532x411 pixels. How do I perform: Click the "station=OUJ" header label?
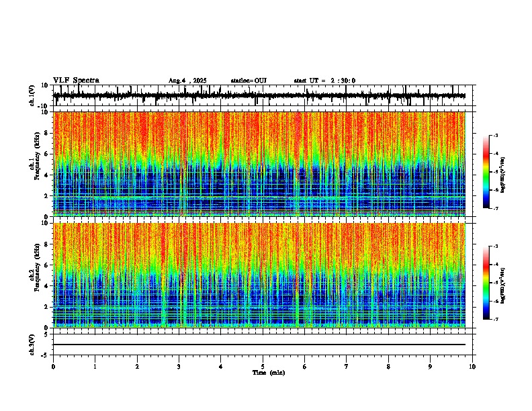[249, 81]
